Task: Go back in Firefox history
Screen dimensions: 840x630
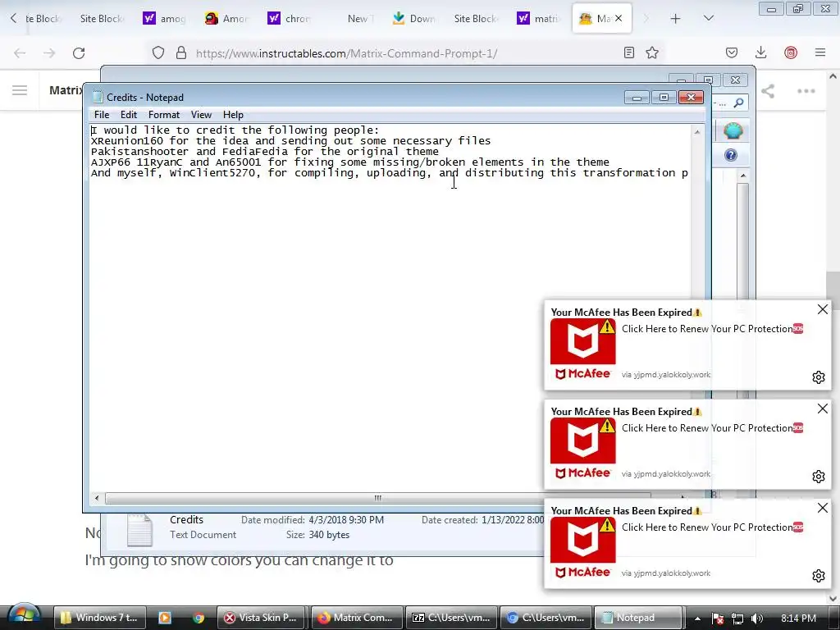Action: (x=20, y=53)
